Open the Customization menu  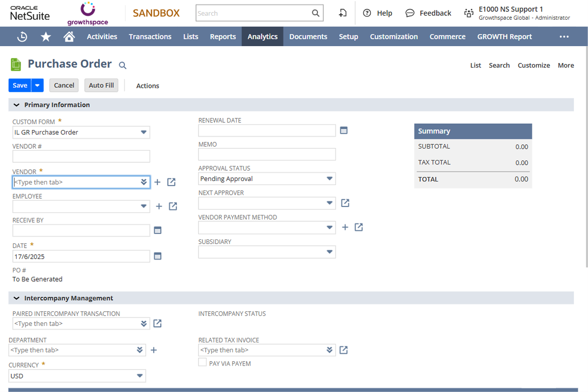click(x=394, y=37)
